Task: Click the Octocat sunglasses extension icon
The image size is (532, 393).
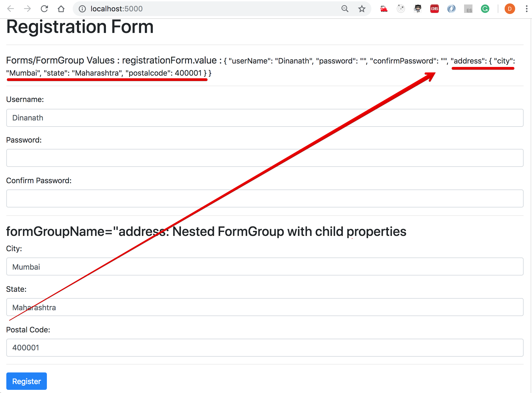Action: (417, 9)
